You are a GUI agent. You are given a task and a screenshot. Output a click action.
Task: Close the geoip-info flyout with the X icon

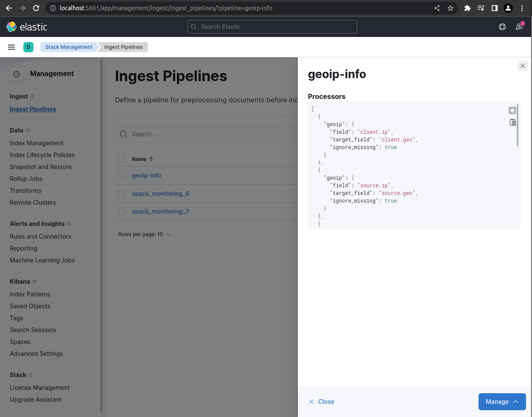click(523, 66)
